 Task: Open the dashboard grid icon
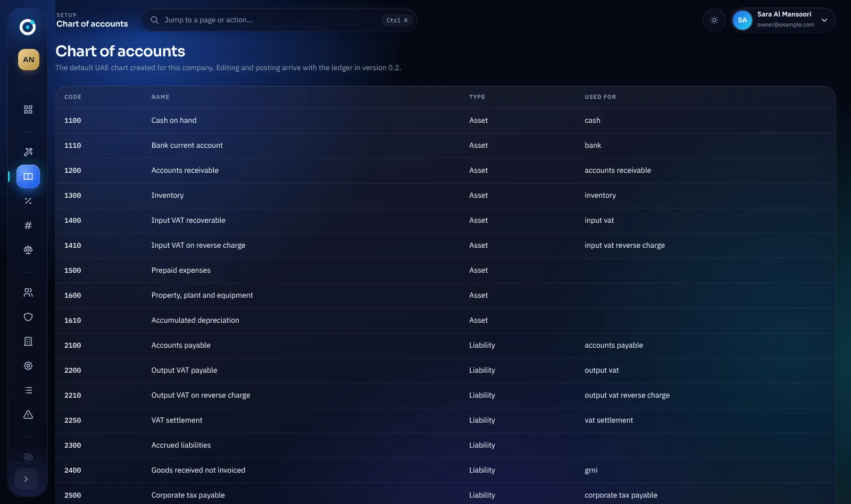[x=28, y=110]
